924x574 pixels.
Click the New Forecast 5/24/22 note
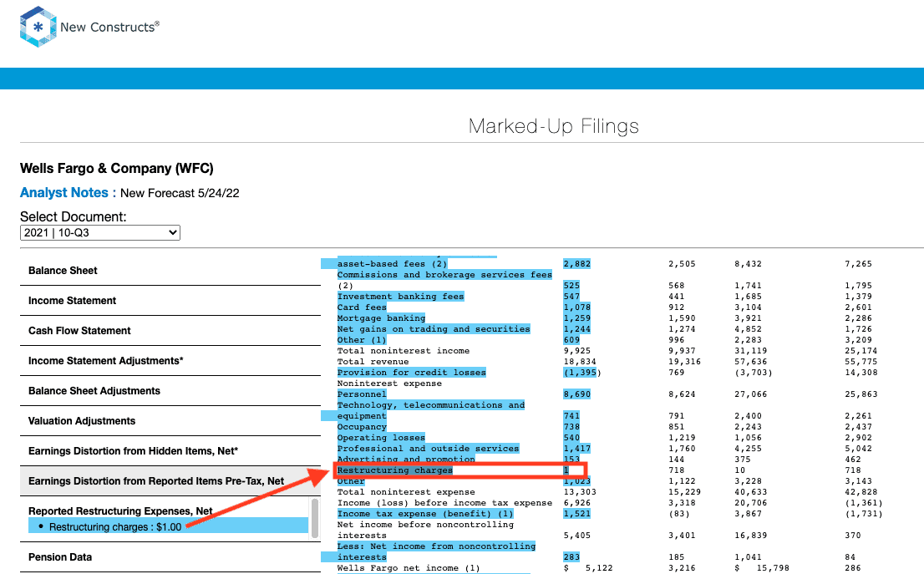[x=180, y=193]
